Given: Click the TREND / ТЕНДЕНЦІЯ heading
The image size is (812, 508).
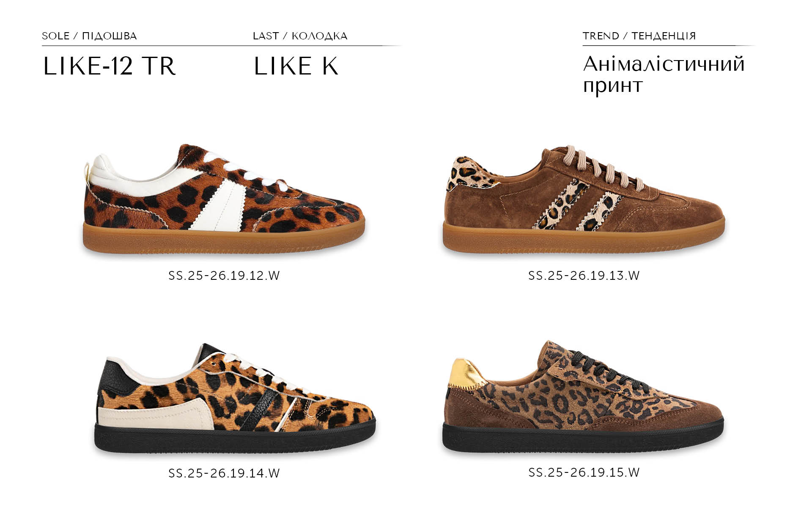Looking at the screenshot, I should tap(639, 36).
